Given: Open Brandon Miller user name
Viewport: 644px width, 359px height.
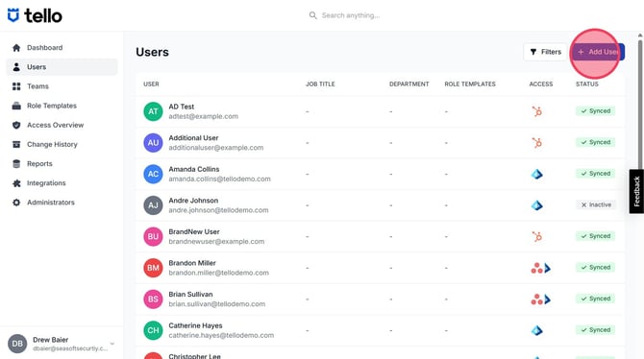Looking at the screenshot, I should point(192,263).
